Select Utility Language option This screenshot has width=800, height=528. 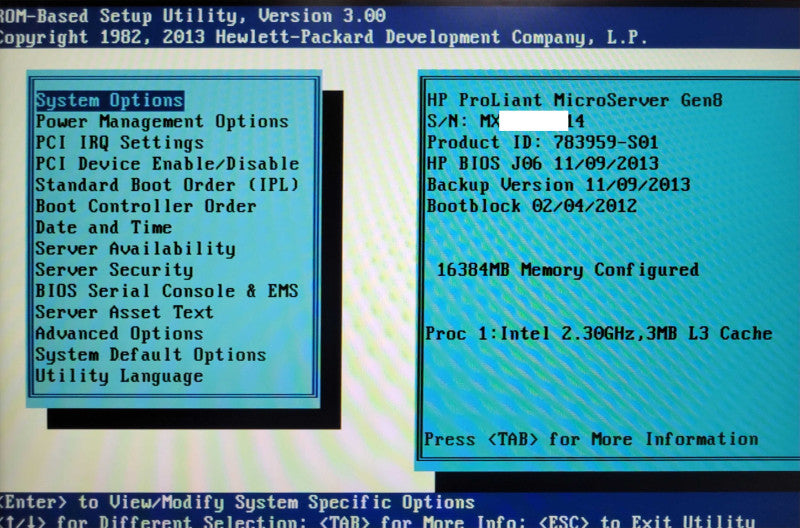coord(119,376)
